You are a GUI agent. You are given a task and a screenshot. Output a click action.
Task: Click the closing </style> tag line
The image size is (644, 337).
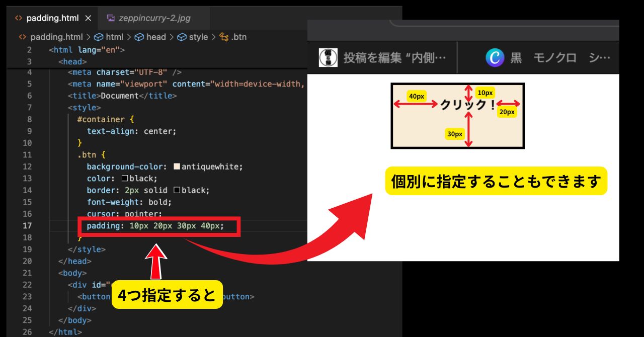87,249
